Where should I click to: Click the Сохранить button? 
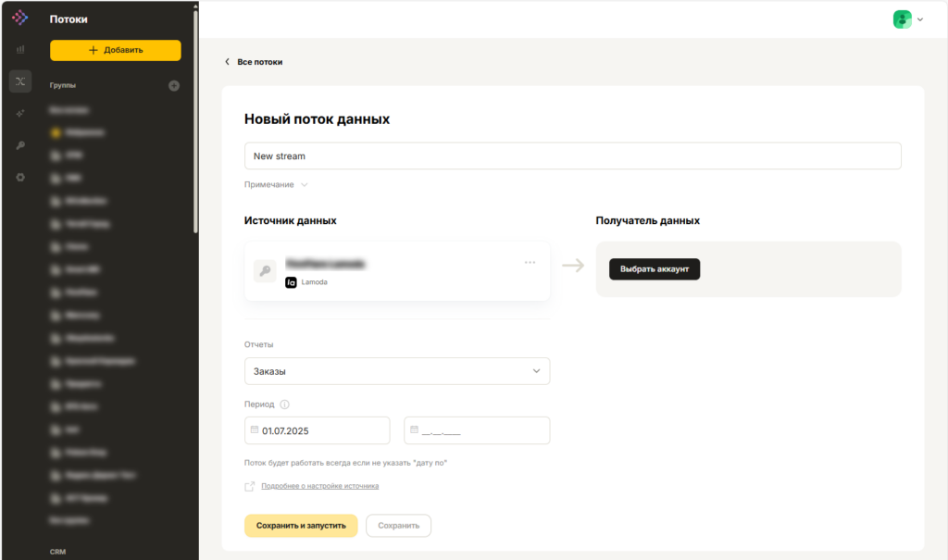pyautogui.click(x=398, y=526)
